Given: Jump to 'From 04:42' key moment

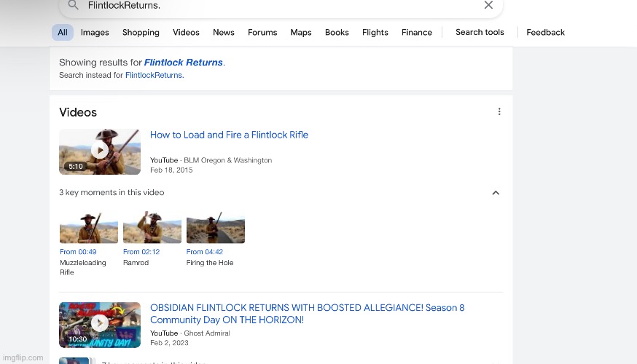Looking at the screenshot, I should 205,252.
